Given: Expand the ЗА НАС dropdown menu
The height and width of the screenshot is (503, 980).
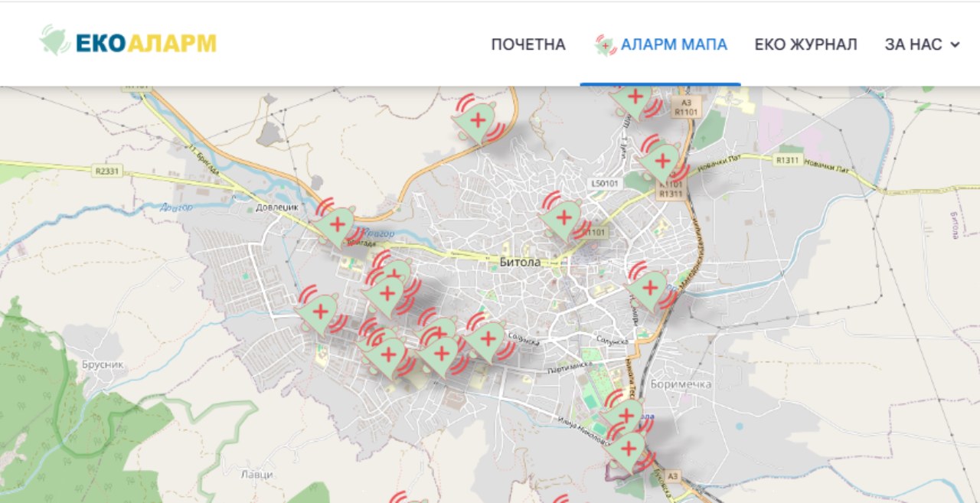Looking at the screenshot, I should 922,44.
